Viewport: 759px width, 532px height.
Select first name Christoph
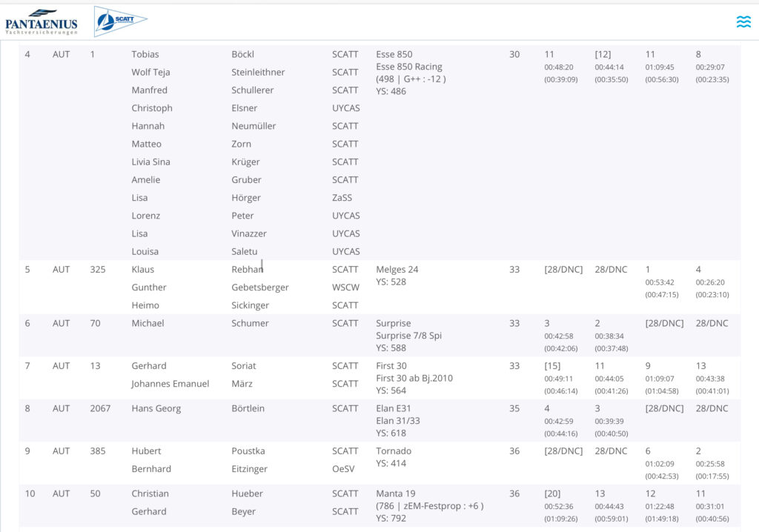(x=152, y=108)
